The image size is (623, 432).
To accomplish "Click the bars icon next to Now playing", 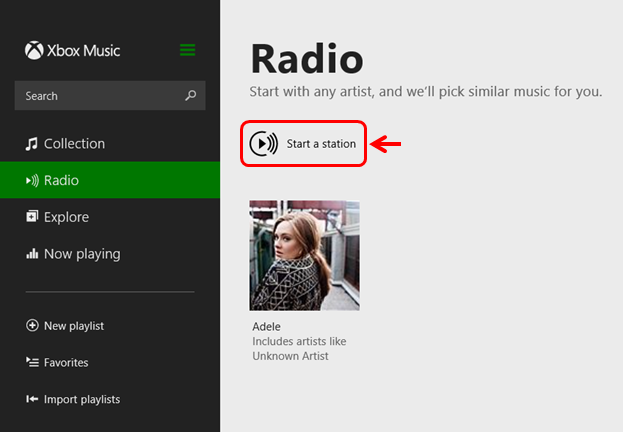I will pyautogui.click(x=32, y=254).
